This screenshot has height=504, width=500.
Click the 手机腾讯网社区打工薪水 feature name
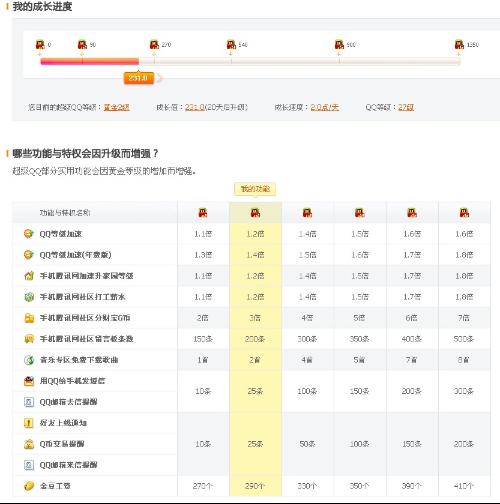[82, 297]
